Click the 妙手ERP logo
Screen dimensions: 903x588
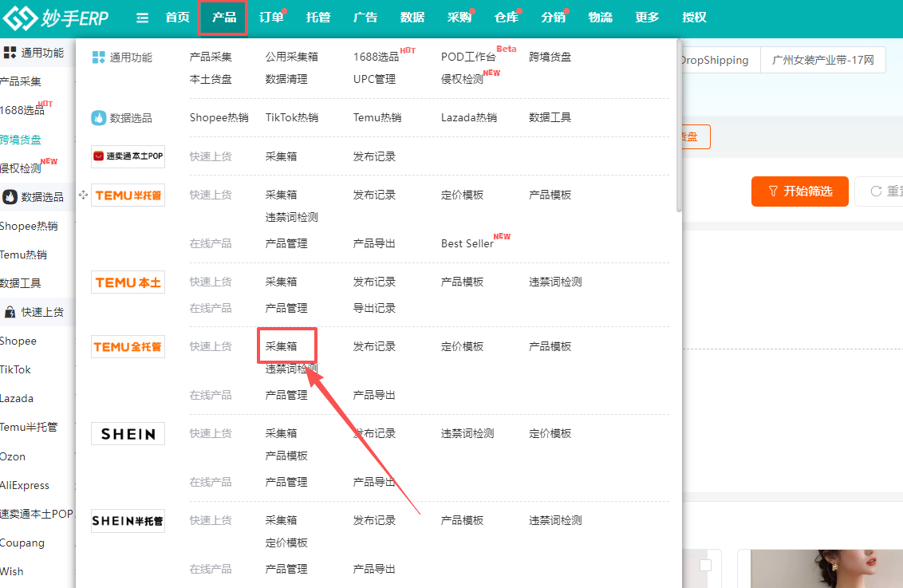click(55, 18)
